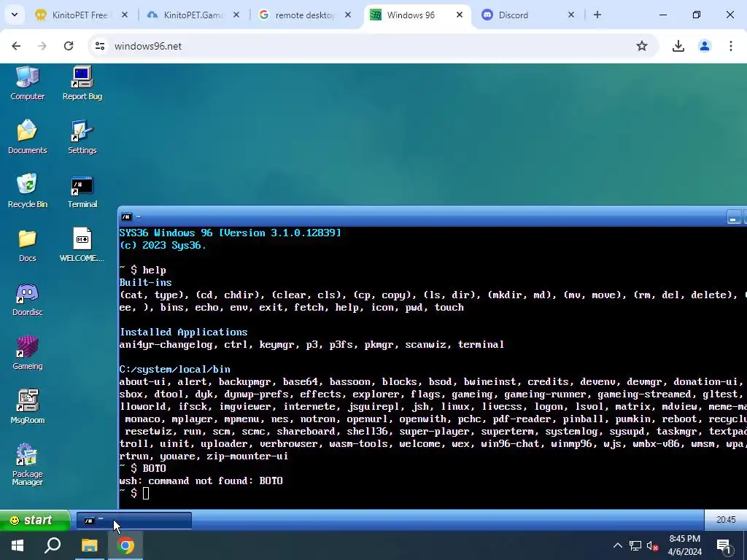Minimize the Windows 96 terminal window

[x=733, y=217]
